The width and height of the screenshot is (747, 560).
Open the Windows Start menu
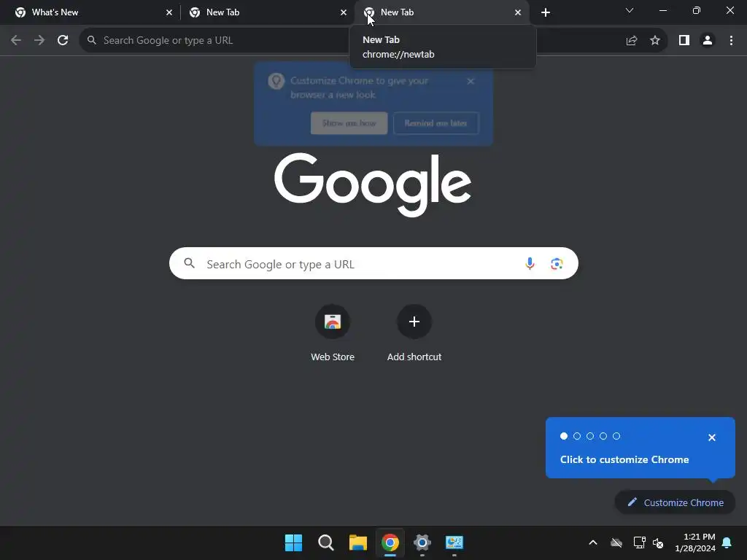[293, 542]
